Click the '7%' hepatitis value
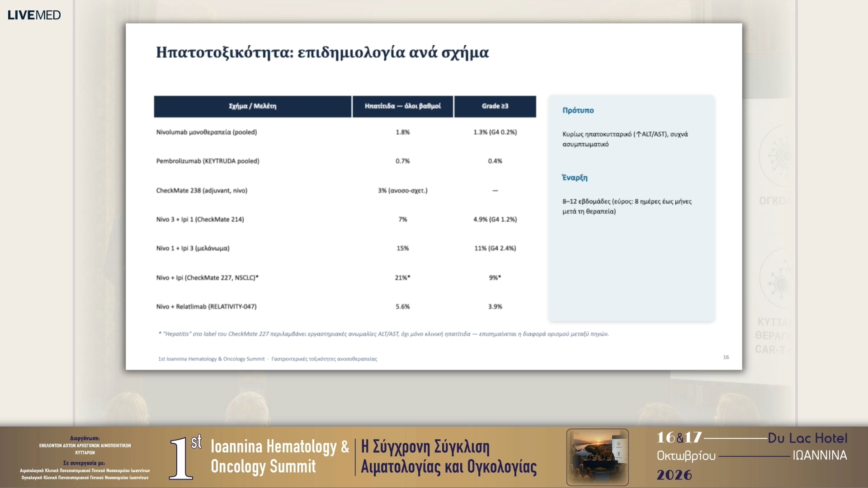This screenshot has height=488, width=868. tap(402, 219)
